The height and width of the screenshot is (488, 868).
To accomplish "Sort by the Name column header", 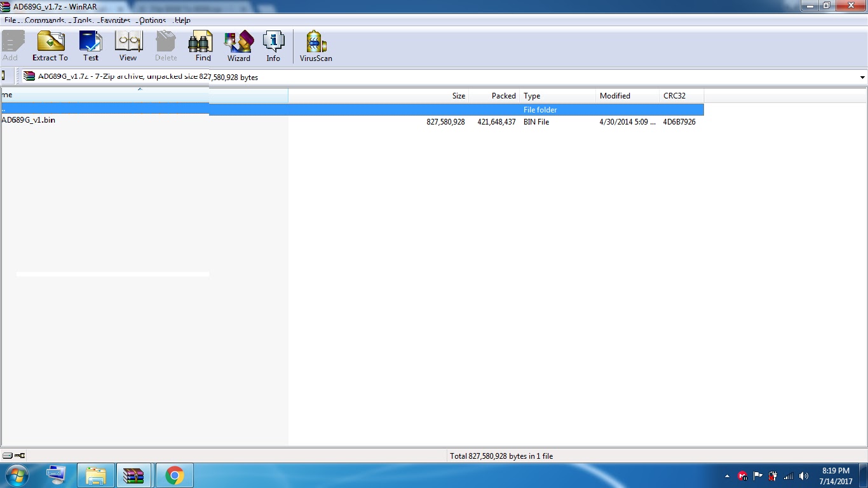I will click(x=144, y=95).
